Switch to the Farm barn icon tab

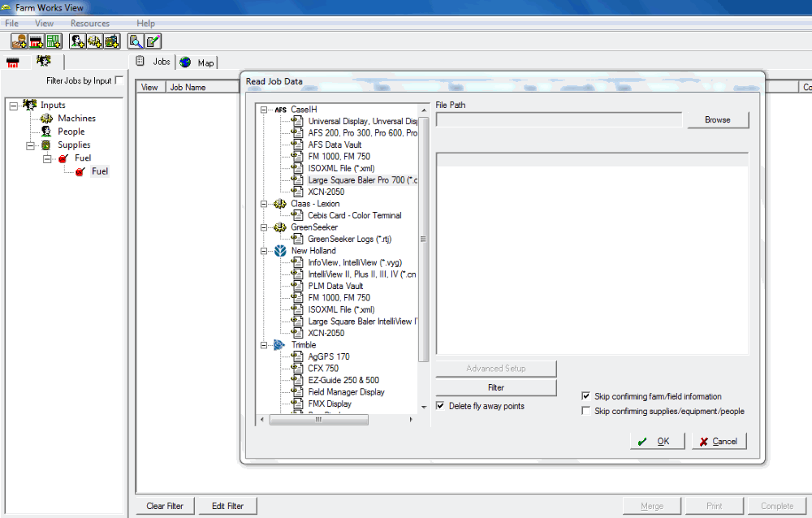tap(13, 63)
